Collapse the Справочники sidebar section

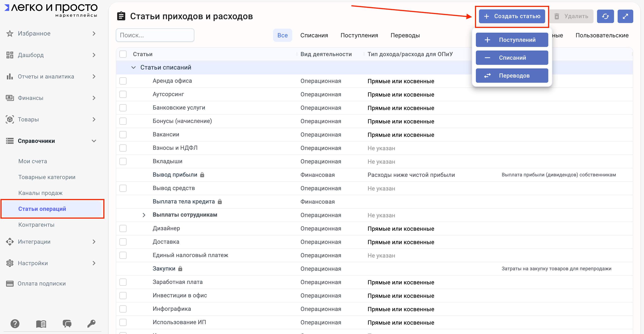pos(94,141)
